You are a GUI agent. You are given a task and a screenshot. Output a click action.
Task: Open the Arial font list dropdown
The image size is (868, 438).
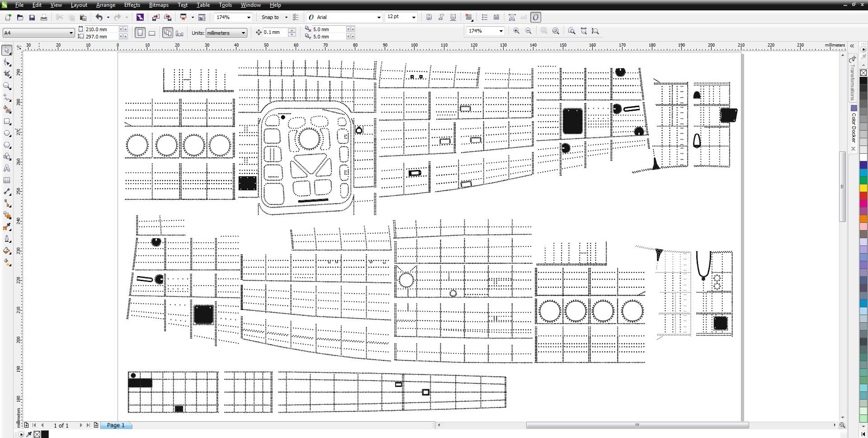379,18
